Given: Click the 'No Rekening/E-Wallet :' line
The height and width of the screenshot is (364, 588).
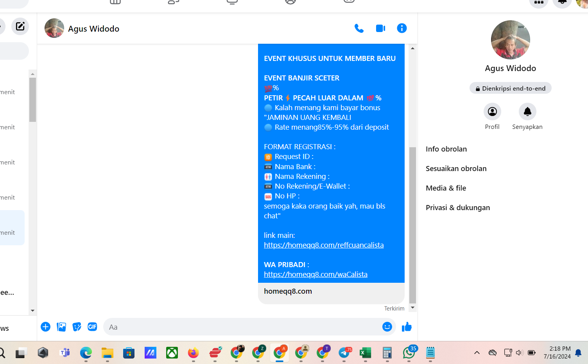Looking at the screenshot, I should point(312,186).
